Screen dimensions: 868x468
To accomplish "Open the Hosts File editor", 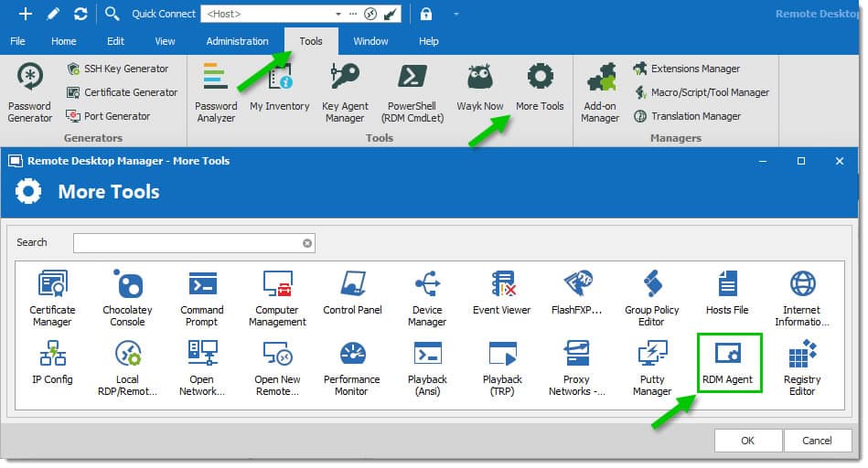I will pyautogui.click(x=727, y=293).
